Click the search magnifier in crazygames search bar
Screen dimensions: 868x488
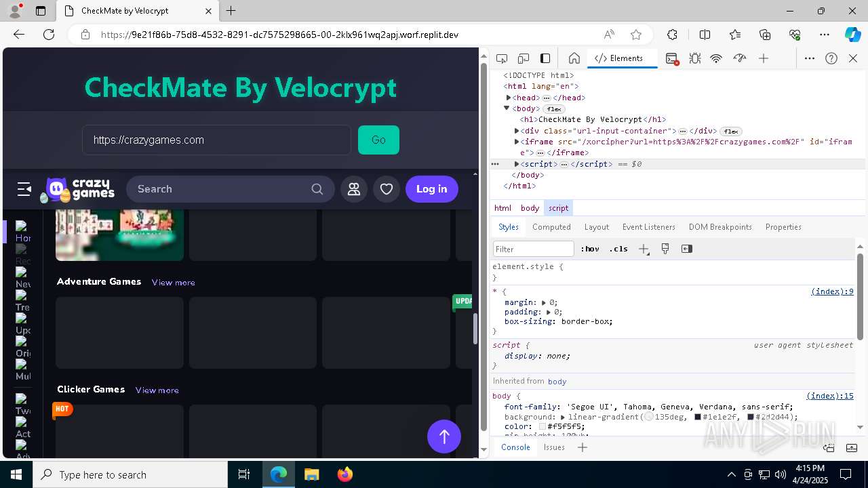(317, 189)
